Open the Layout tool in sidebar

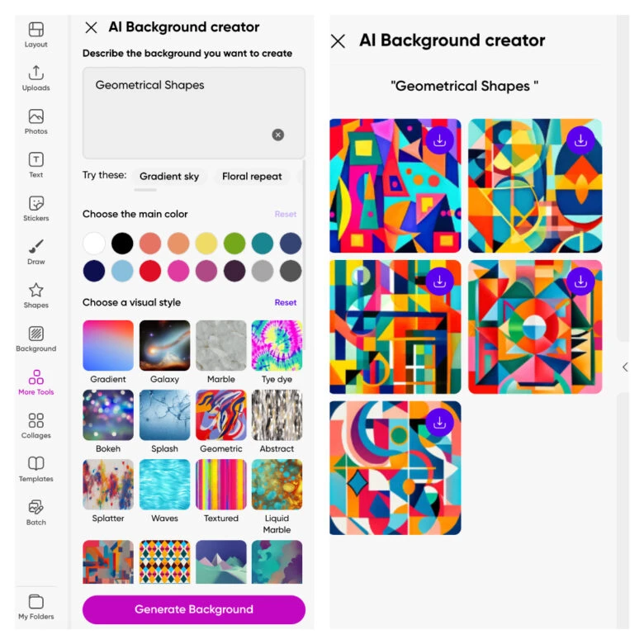[x=36, y=35]
